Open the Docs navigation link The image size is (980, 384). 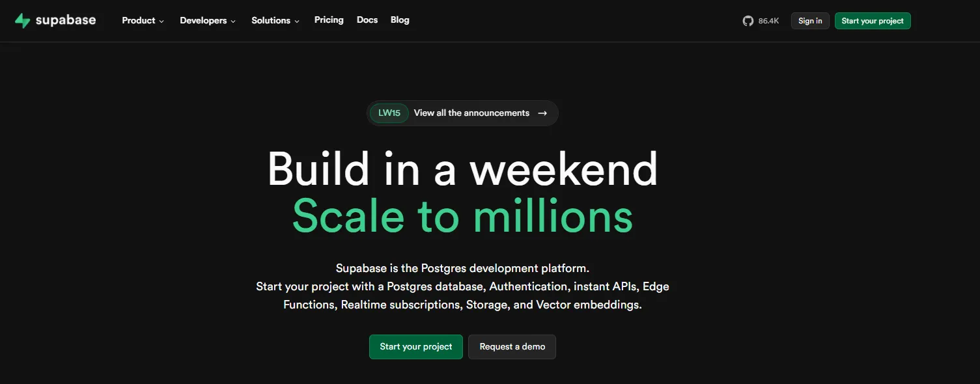(367, 20)
